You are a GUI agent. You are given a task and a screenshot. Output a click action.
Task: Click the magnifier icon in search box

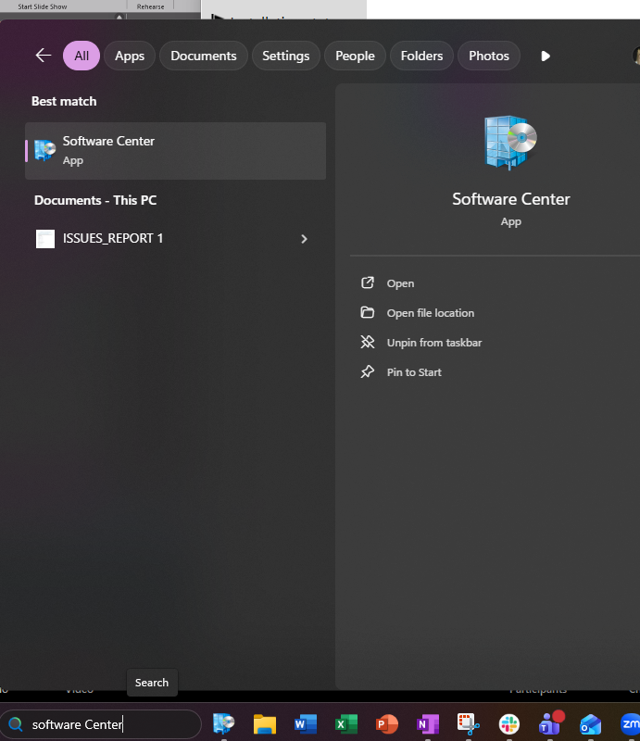(x=16, y=724)
